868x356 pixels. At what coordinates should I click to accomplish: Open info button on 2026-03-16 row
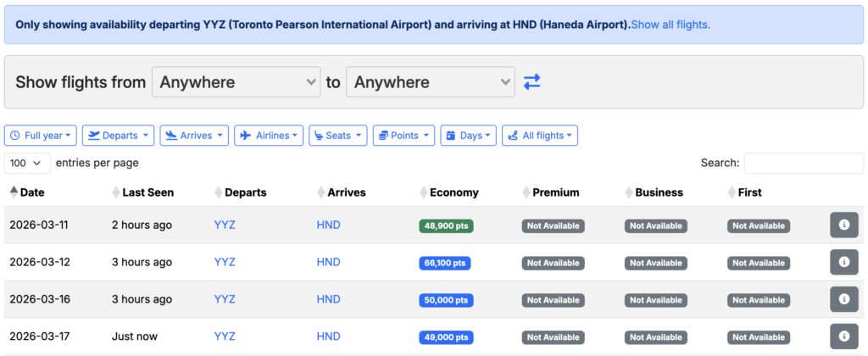843,300
